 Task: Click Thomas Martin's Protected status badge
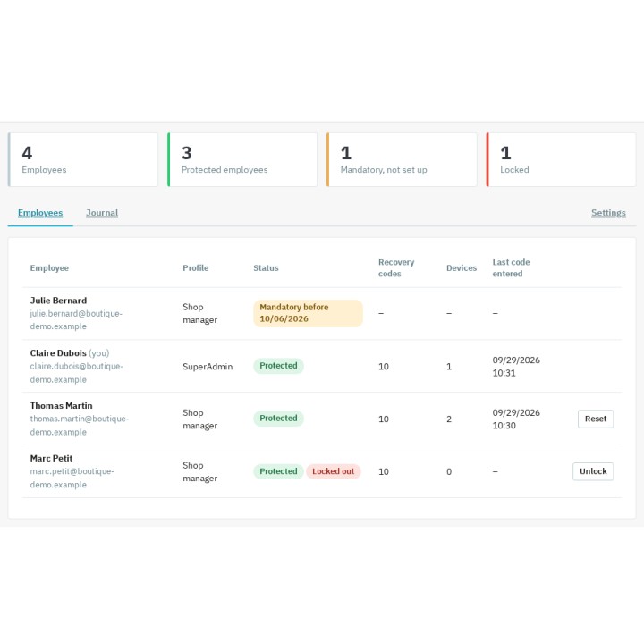278,419
